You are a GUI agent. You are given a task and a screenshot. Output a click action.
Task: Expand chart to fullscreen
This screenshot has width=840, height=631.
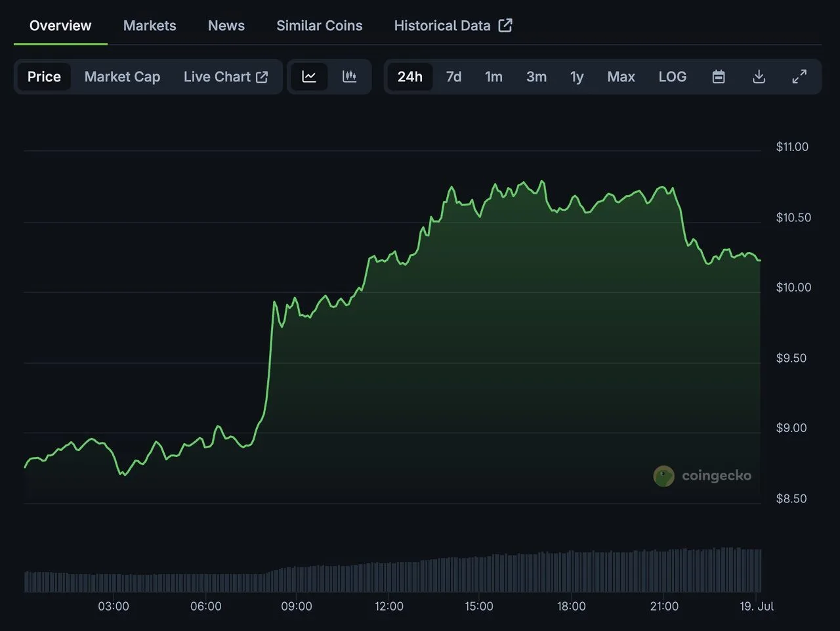click(x=799, y=77)
